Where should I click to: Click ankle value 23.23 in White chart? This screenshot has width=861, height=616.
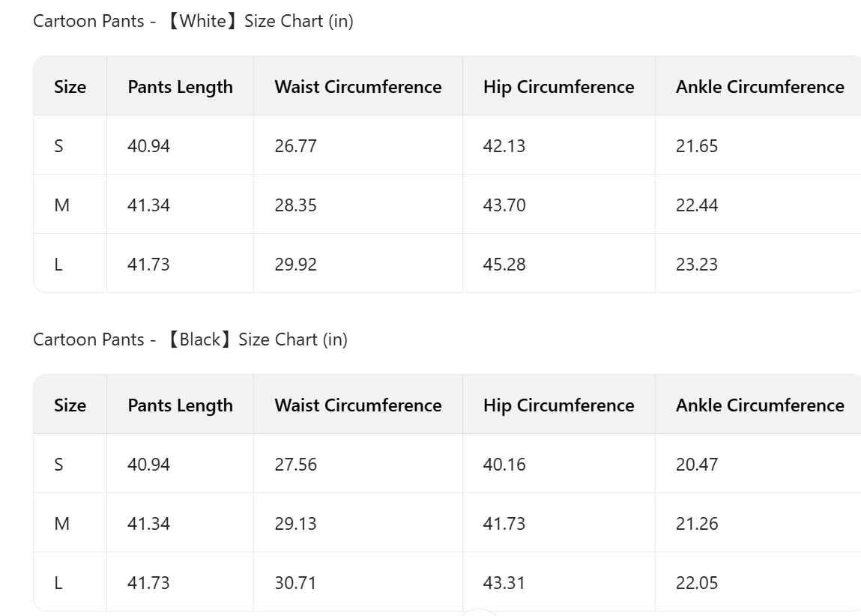[x=696, y=265]
